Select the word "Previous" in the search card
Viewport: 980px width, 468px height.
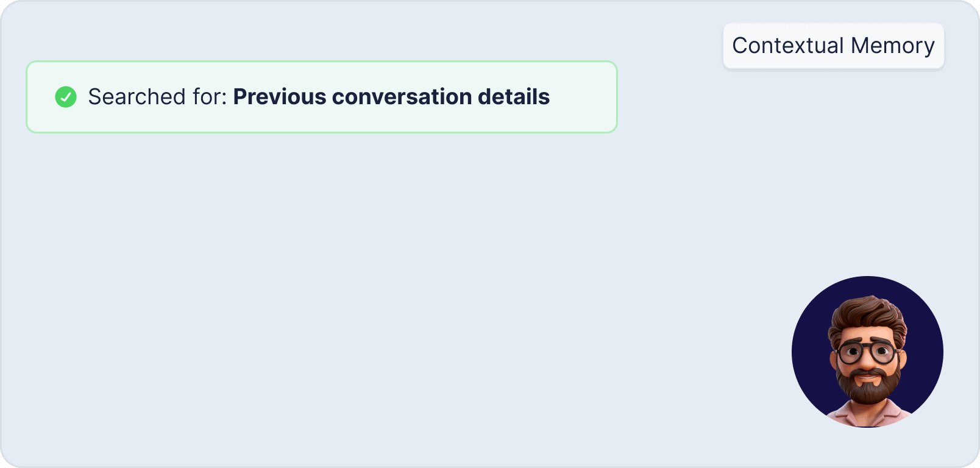pos(280,97)
